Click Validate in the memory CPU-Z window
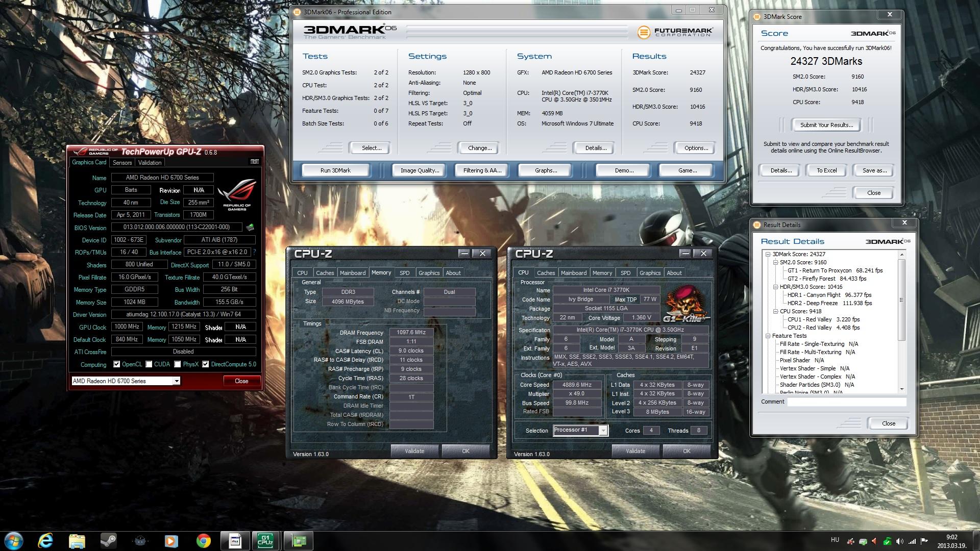The height and width of the screenshot is (551, 980). coord(414,451)
